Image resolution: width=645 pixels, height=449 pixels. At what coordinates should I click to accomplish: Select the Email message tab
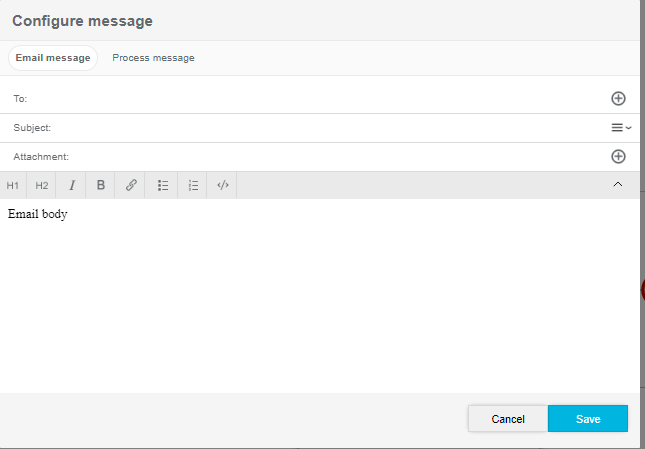coord(53,58)
